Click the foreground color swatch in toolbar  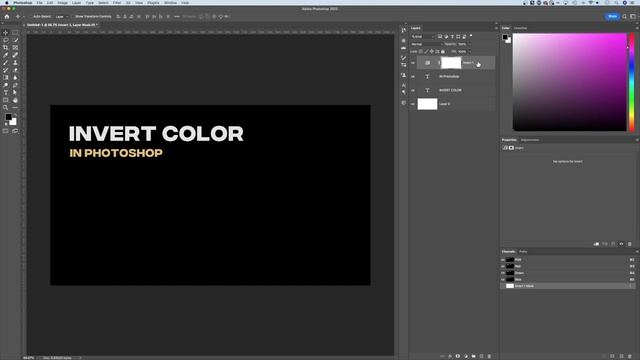(8, 117)
